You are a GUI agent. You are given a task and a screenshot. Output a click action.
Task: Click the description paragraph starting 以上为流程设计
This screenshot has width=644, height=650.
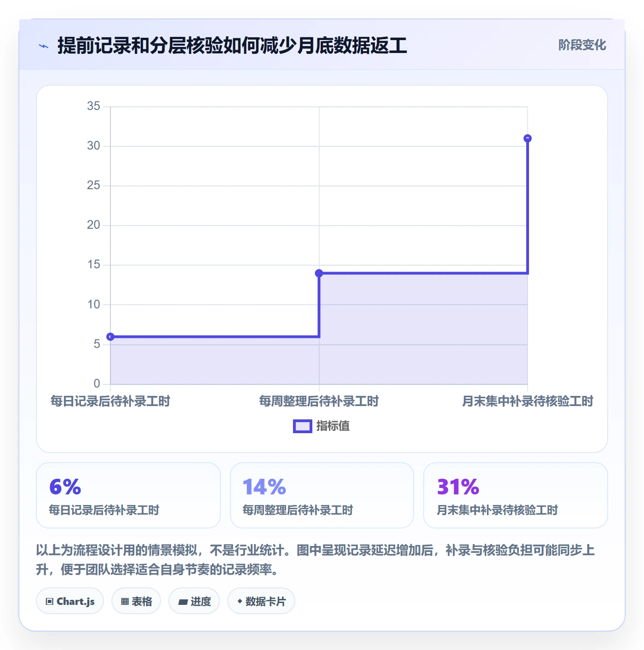click(x=316, y=560)
